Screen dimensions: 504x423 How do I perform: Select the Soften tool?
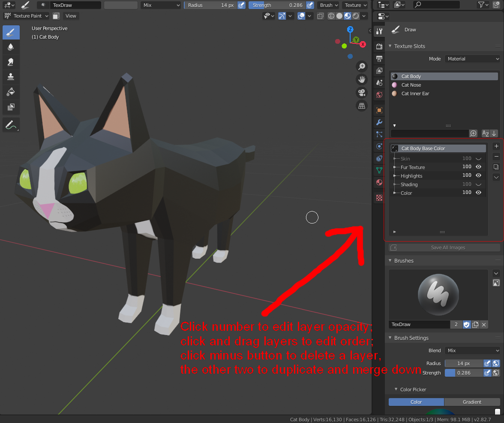tap(11, 47)
